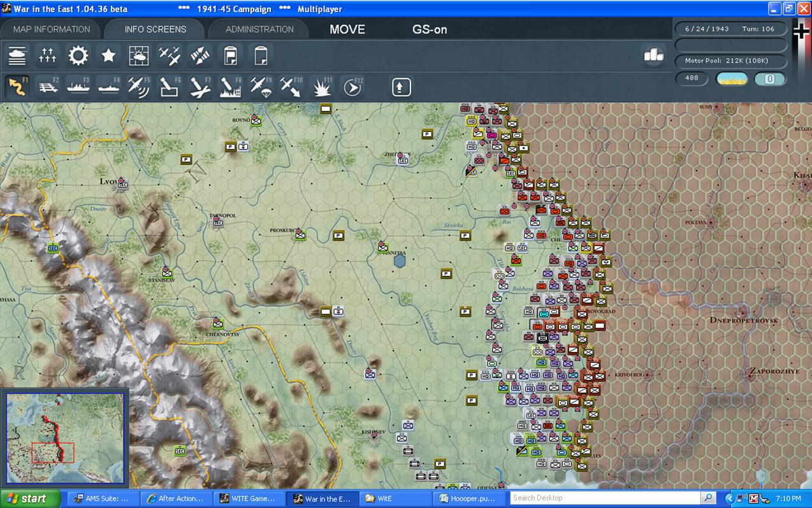The width and height of the screenshot is (812, 508).
Task: Click the Dnepropetrovsk city label
Action: coord(744,319)
